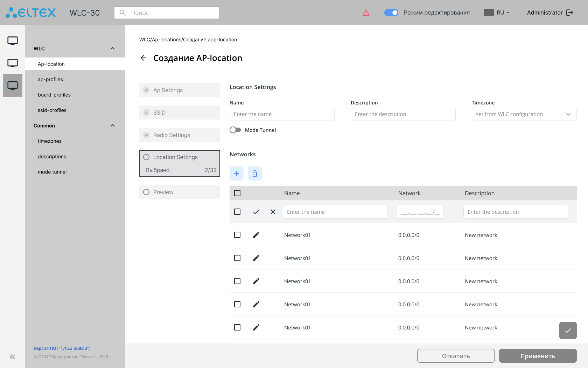Image resolution: width=588 pixels, height=368 pixels.
Task: Click the Применить button
Action: click(x=538, y=356)
